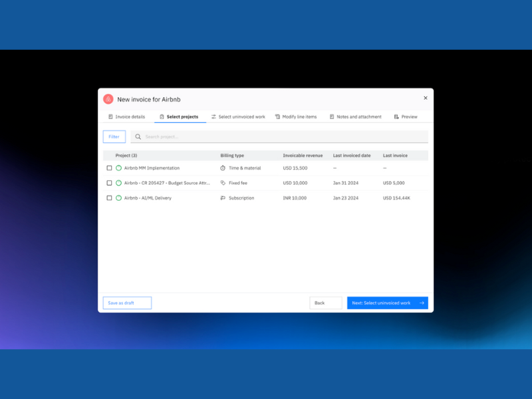Click the stopwatch icon beside Time & material

(x=223, y=168)
